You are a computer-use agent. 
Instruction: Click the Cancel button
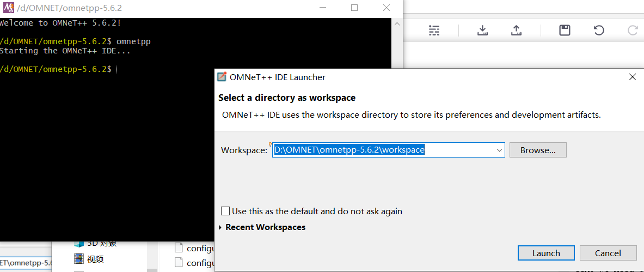click(x=608, y=253)
